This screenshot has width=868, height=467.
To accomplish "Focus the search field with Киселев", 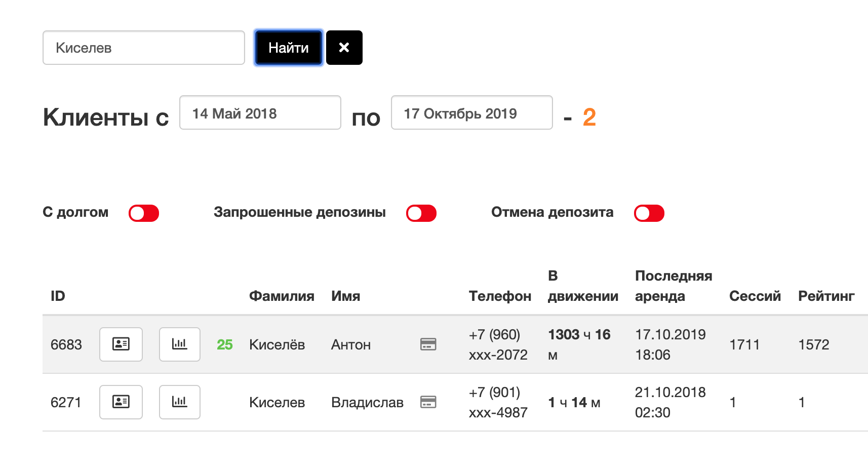I will click(x=144, y=48).
